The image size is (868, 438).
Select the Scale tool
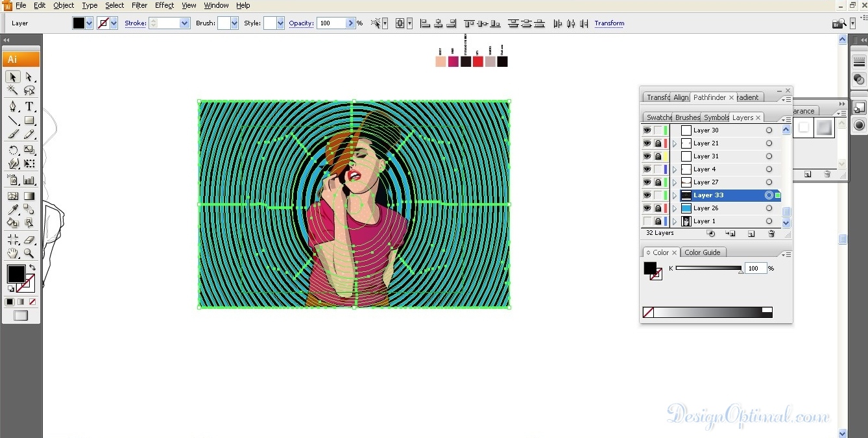pos(29,150)
